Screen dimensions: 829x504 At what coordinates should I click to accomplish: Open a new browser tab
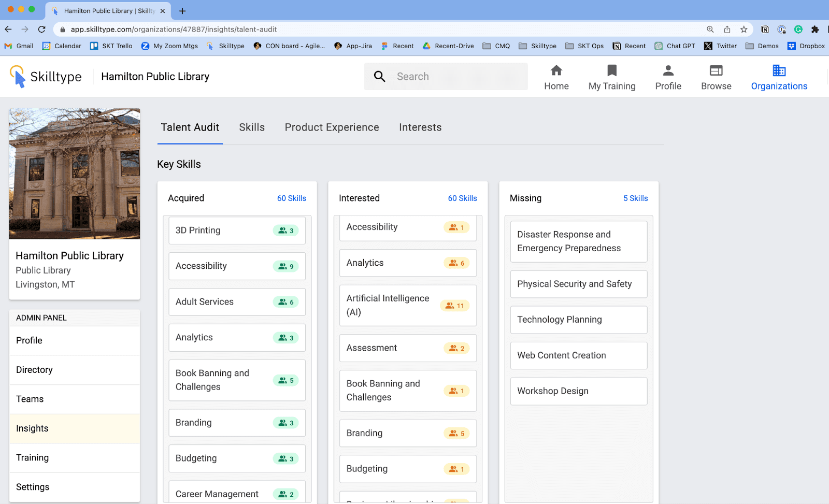pos(182,11)
